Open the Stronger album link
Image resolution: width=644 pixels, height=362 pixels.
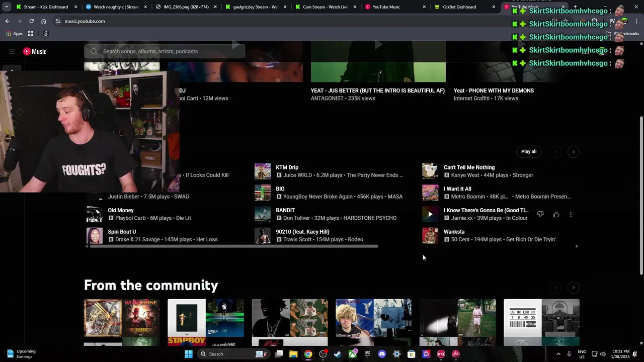(523, 175)
